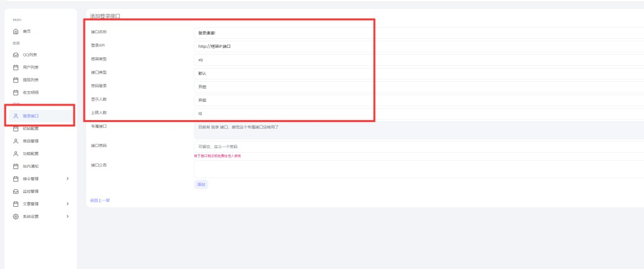
Task: Open the 密码登录 dropdown showing 开启
Action: (x=419, y=87)
